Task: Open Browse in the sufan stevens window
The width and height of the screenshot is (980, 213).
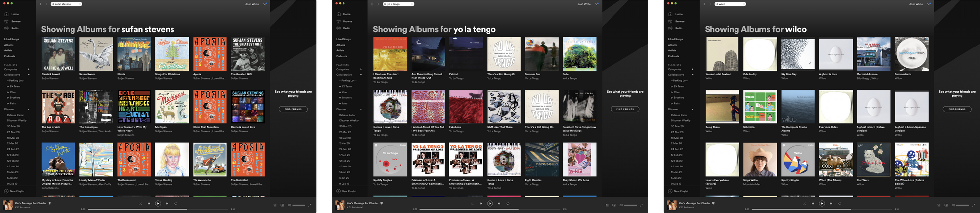Action: pyautogui.click(x=12, y=21)
